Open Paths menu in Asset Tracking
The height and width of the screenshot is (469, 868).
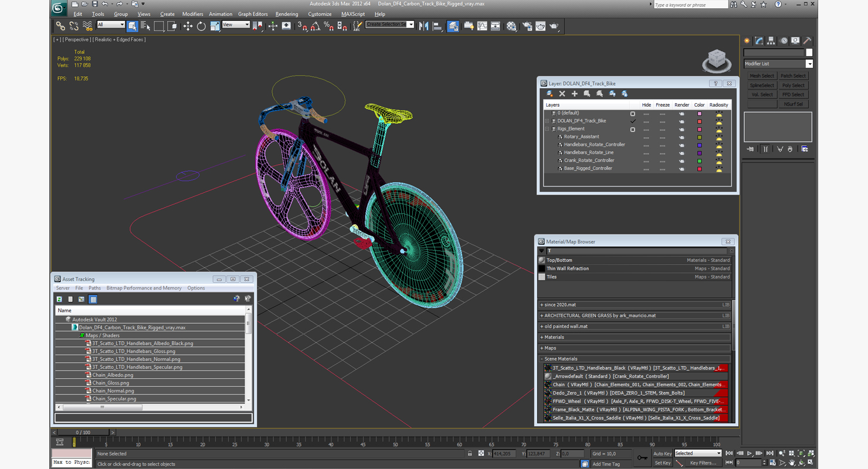pyautogui.click(x=94, y=288)
